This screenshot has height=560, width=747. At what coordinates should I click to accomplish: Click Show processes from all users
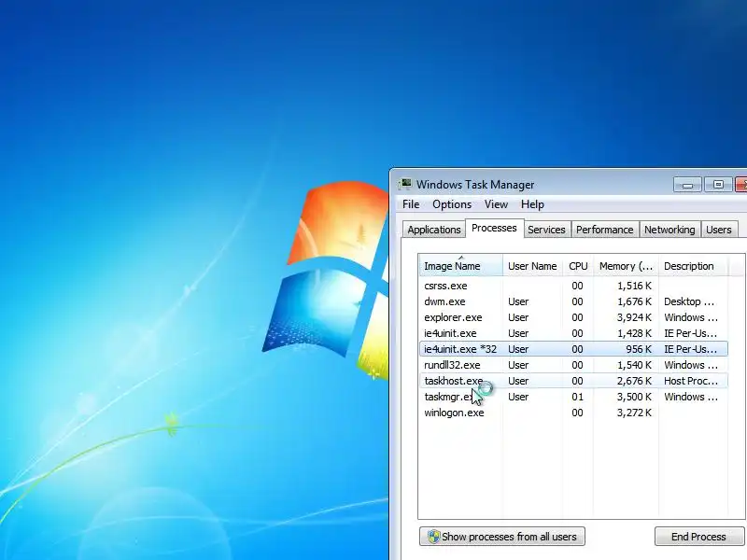point(502,537)
